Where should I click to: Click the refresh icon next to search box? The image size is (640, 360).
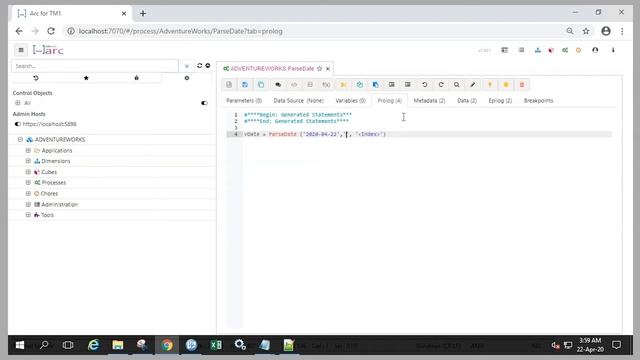pyautogui.click(x=200, y=66)
